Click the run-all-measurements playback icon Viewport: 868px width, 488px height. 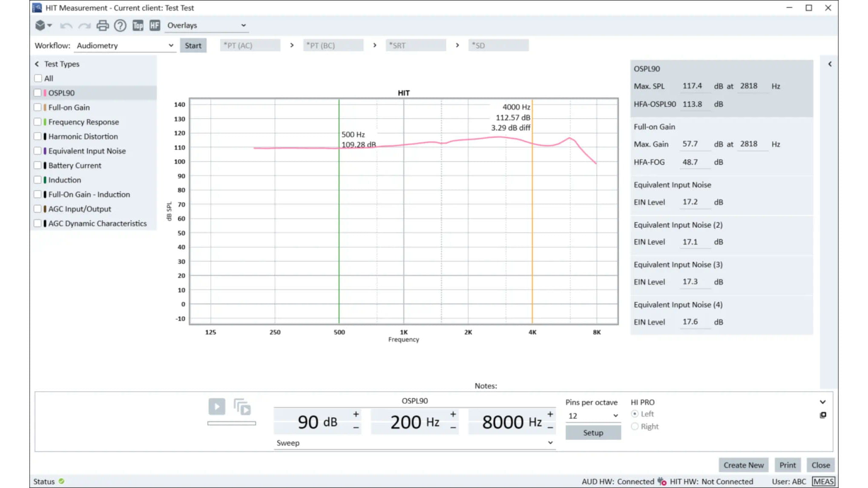tap(242, 407)
